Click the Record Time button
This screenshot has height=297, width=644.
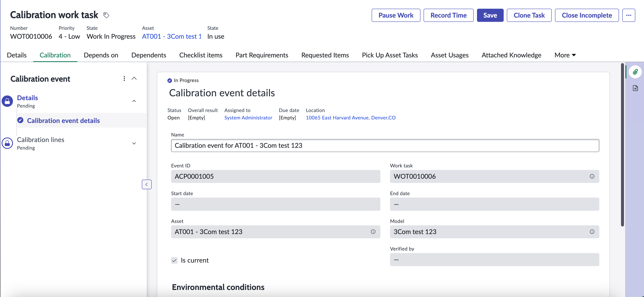448,15
